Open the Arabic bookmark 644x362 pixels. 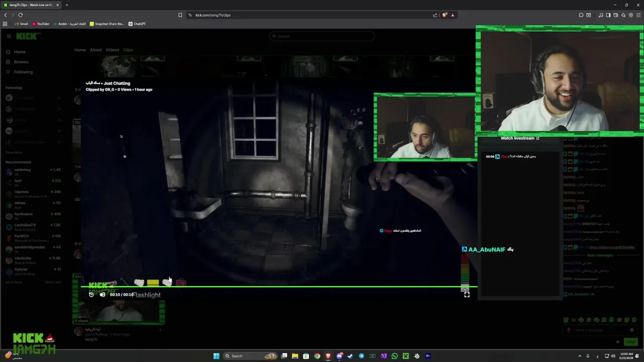[70, 24]
